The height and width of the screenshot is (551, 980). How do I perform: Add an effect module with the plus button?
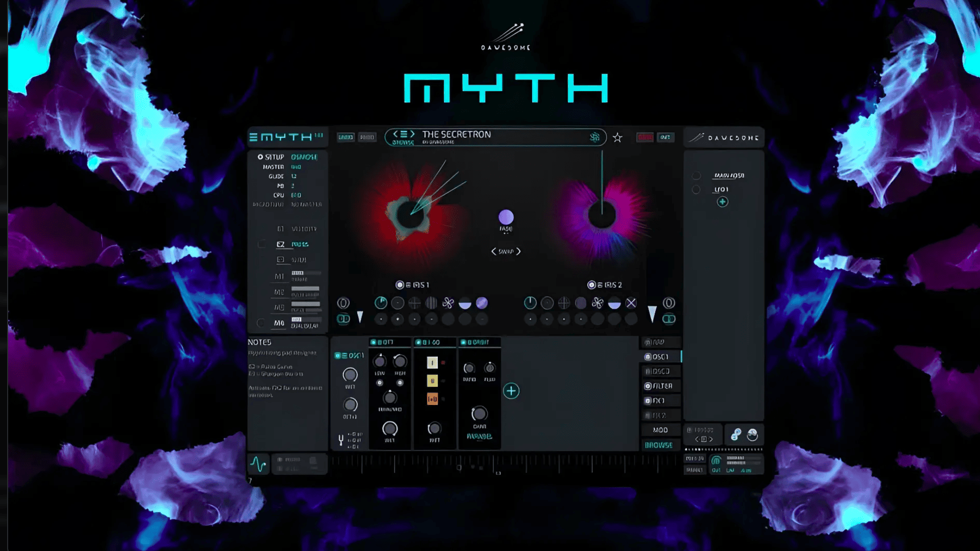[511, 391]
